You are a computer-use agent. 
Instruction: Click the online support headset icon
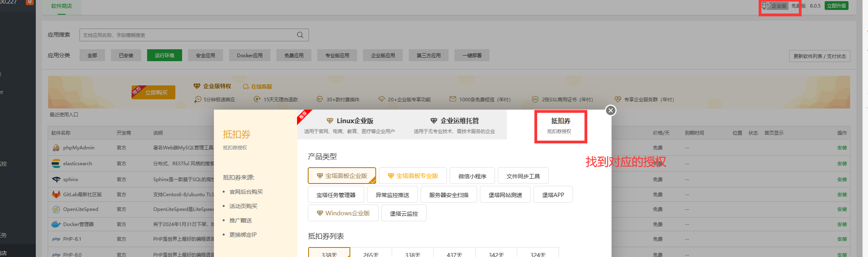click(246, 87)
